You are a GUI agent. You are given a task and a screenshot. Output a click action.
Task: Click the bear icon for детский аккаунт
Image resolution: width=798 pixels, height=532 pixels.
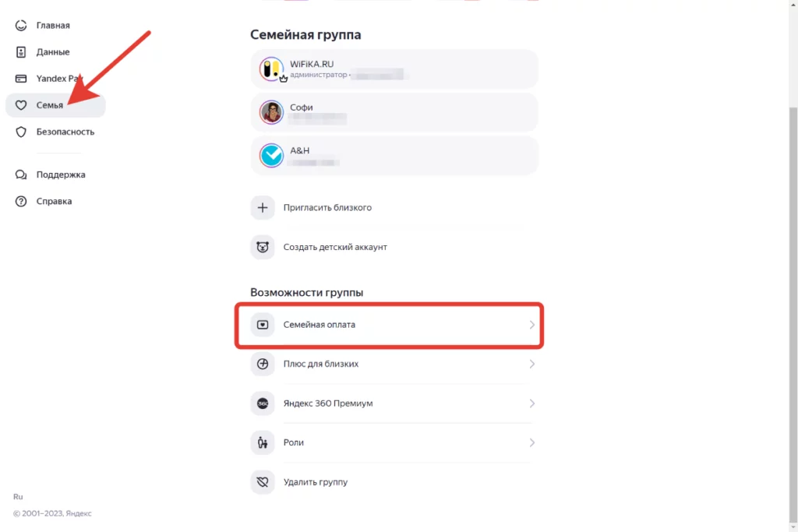[x=263, y=247]
